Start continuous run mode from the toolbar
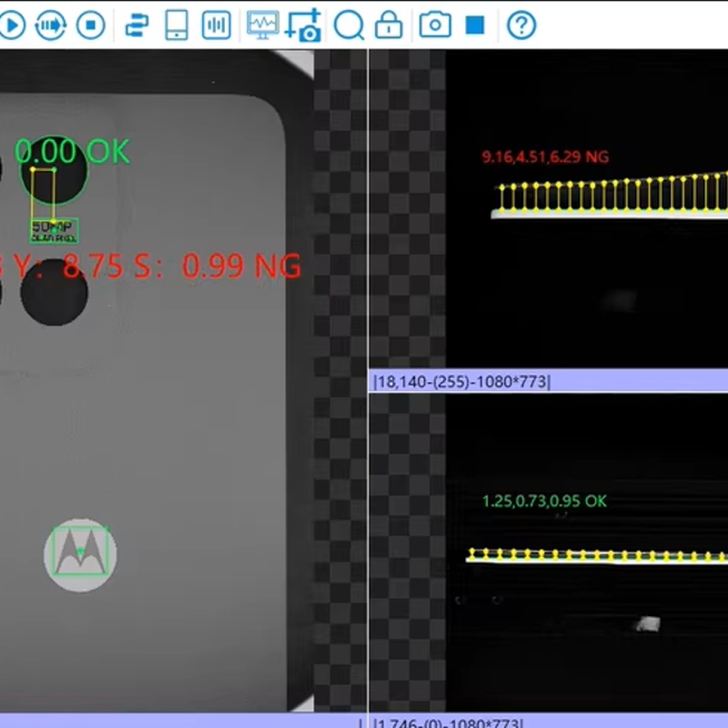Viewport: 728px width, 728px height. click(51, 25)
